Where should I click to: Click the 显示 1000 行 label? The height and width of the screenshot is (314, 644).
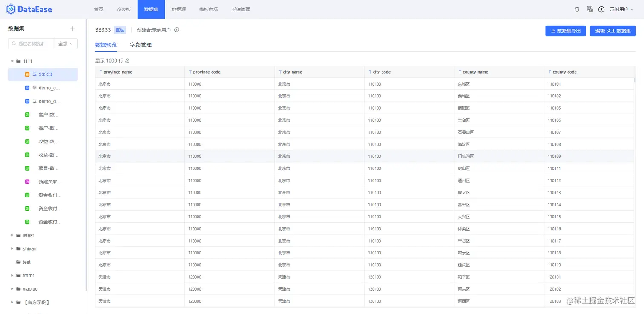109,60
